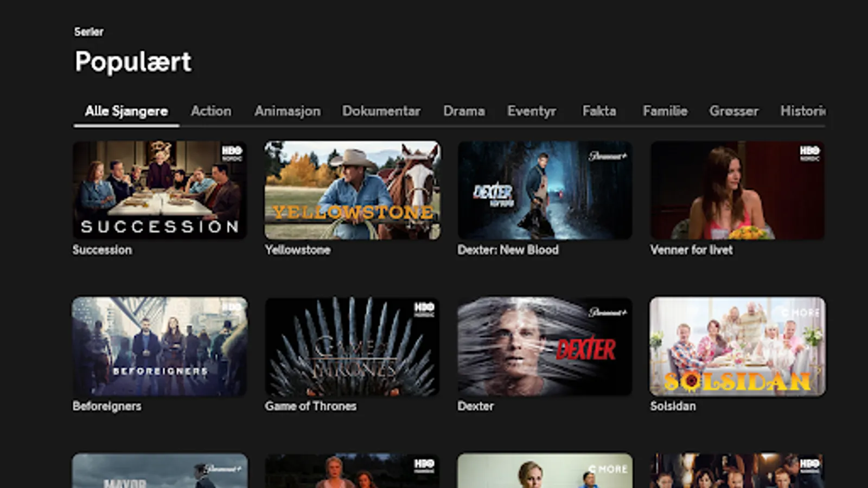The height and width of the screenshot is (488, 868).
Task: Click the 'Succession' title under its poster
Action: point(103,250)
